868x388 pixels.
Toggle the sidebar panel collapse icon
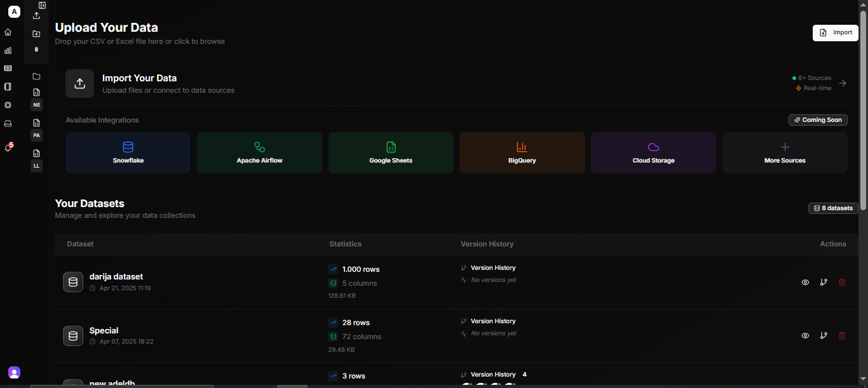(42, 5)
